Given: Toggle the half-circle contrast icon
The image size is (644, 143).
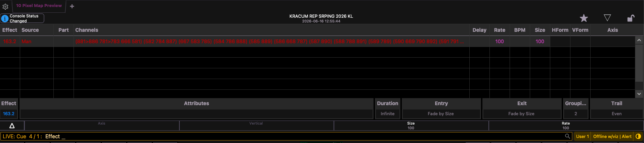Looking at the screenshot, I should click(x=638, y=136).
